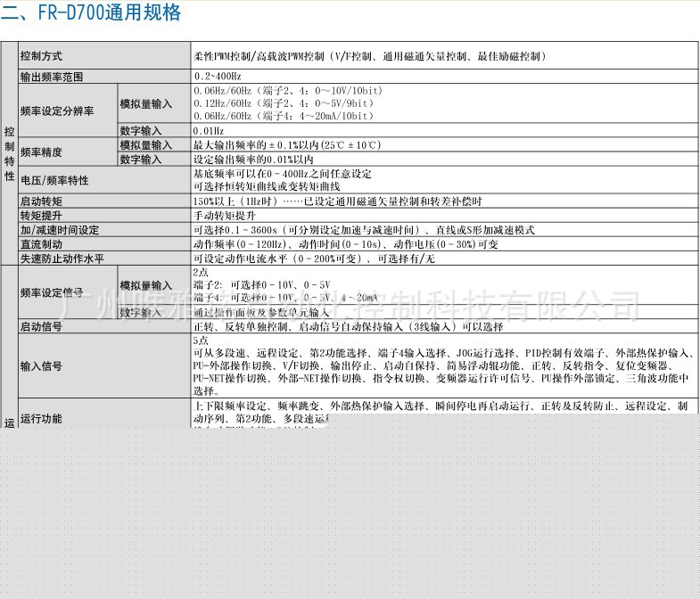The width and height of the screenshot is (700, 599).
Task: Click the 0.2~400Hz value
Action: click(x=218, y=77)
